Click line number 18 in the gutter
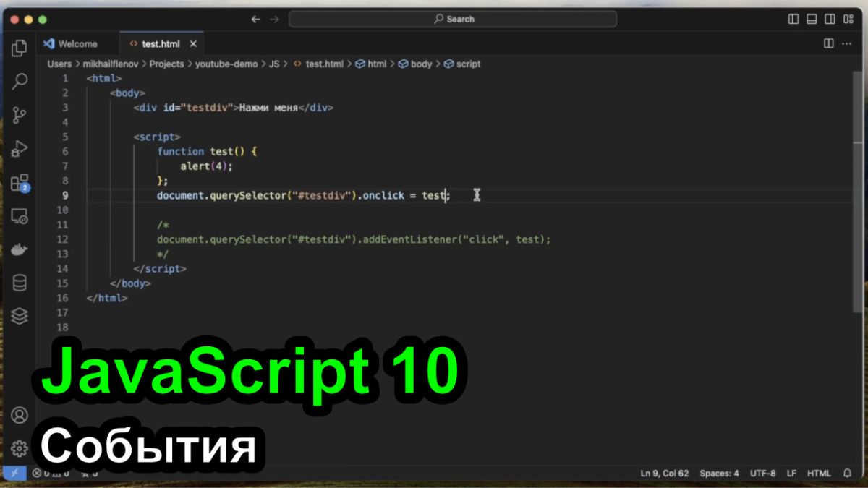Image resolution: width=868 pixels, height=488 pixels. coord(62,328)
